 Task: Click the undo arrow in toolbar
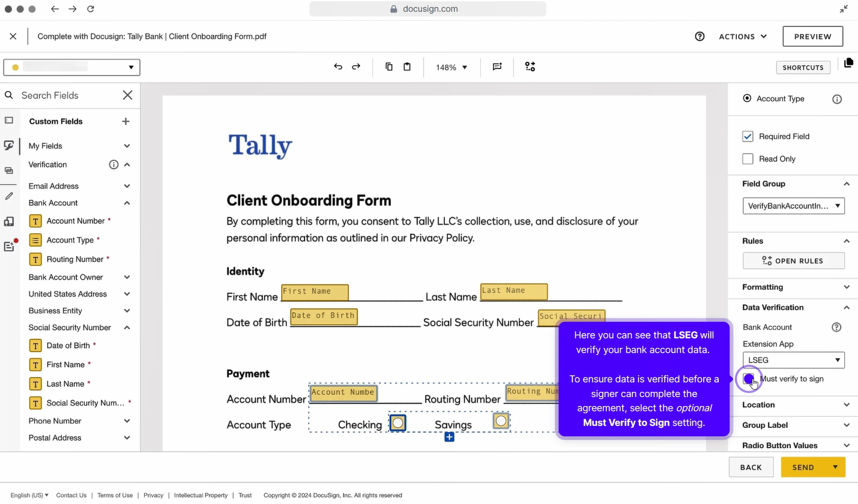(338, 67)
